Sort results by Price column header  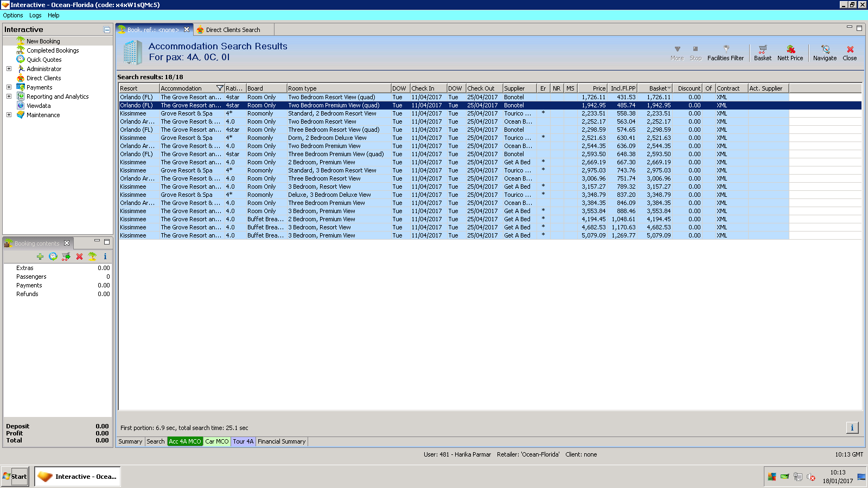click(592, 88)
